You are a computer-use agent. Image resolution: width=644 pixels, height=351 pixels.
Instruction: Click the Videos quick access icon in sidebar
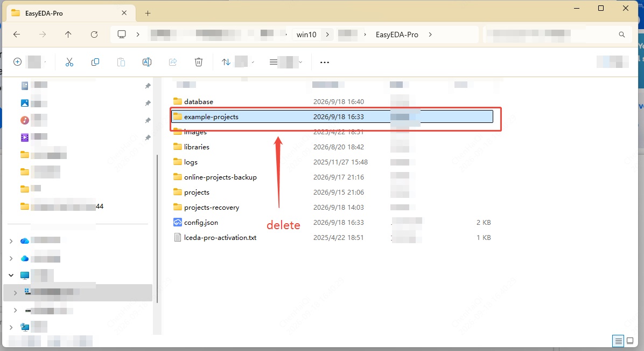(x=25, y=137)
